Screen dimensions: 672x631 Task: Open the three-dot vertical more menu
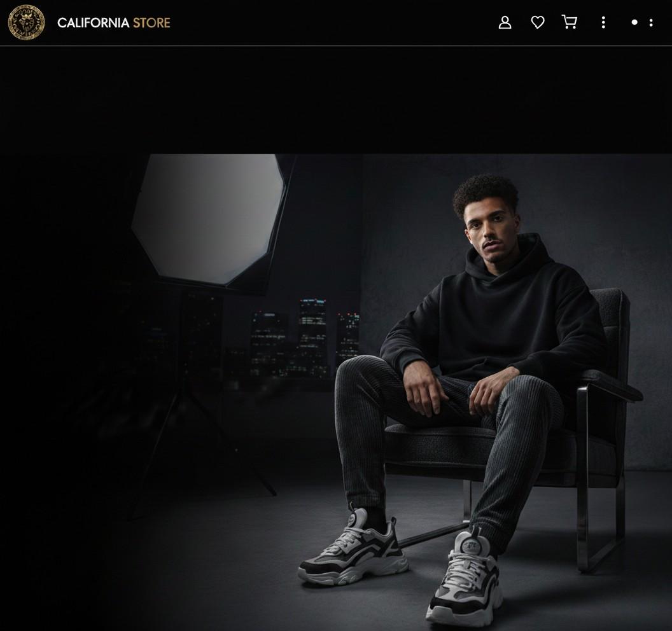[603, 23]
